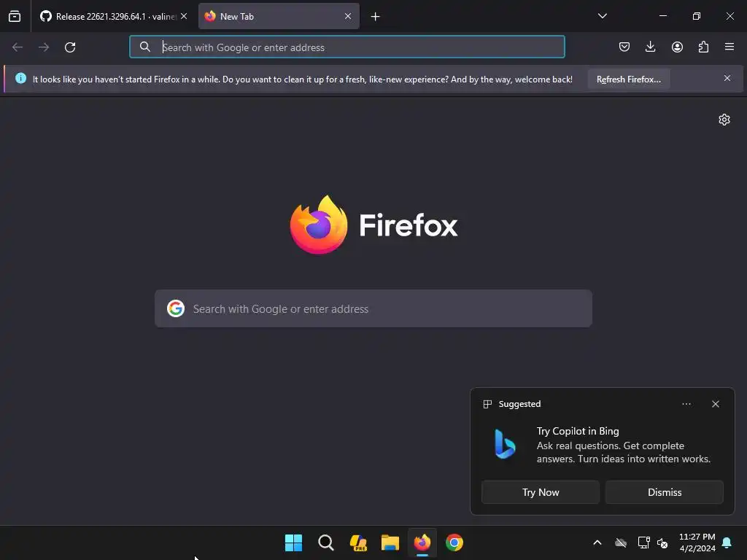The width and height of the screenshot is (747, 560).
Task: Expand the list all tabs chevron
Action: [x=602, y=16]
